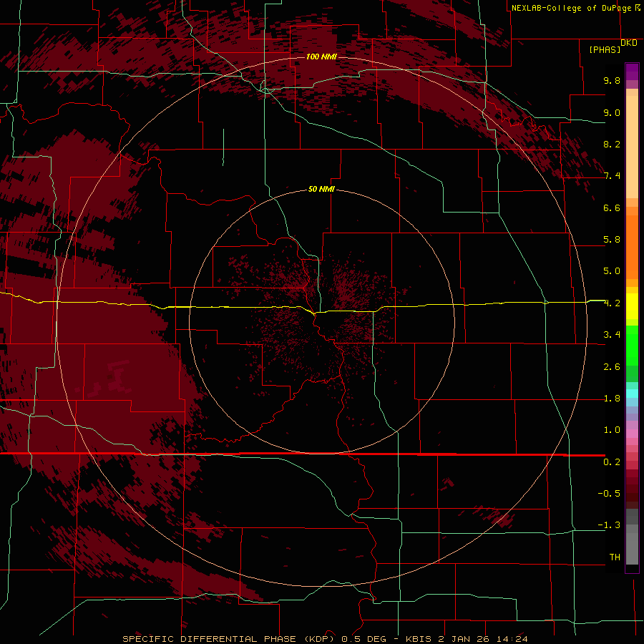The image size is (644, 644).
Task: Pick the purple top segment of color bar
Action: pyautogui.click(x=632, y=72)
